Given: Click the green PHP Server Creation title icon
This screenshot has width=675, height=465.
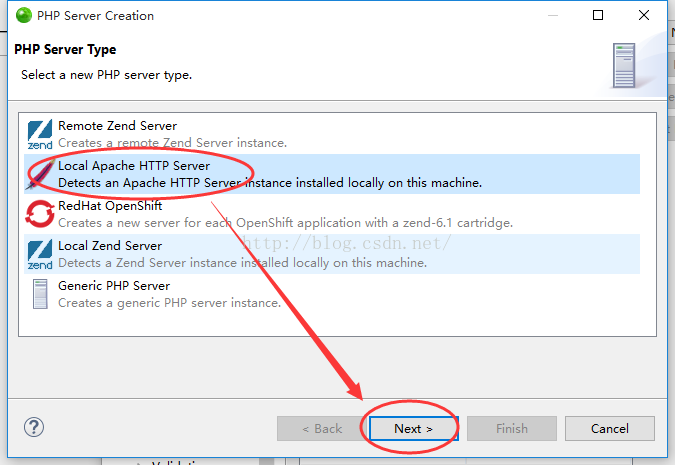Looking at the screenshot, I should [x=24, y=16].
